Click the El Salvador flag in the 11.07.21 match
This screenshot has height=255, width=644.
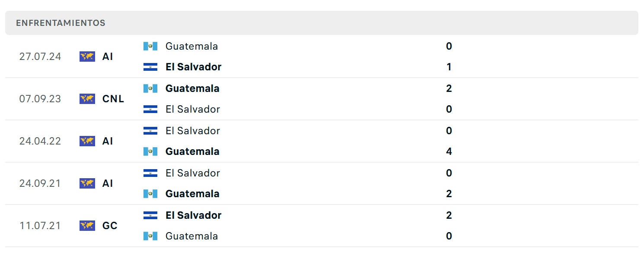[x=150, y=215]
